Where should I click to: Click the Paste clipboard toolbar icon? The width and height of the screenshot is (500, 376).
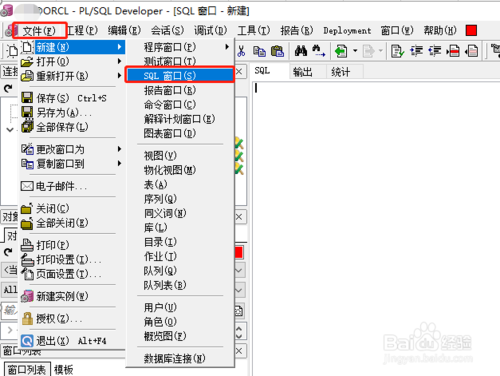pyautogui.click(x=277, y=51)
